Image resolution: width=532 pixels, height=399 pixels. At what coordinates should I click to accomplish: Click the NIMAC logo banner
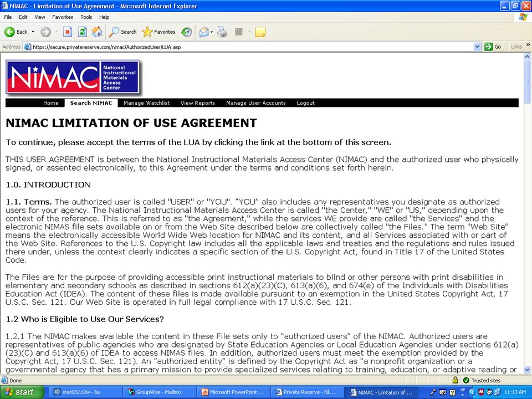click(x=73, y=76)
